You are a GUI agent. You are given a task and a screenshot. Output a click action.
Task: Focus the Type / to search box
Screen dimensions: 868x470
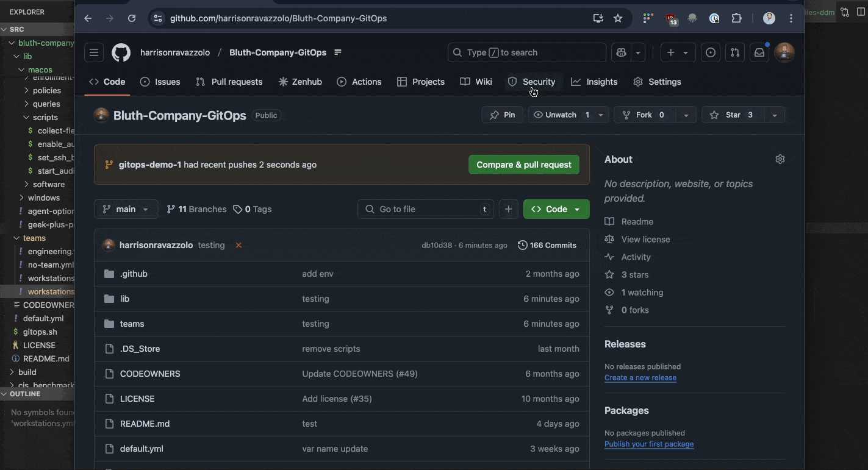pyautogui.click(x=527, y=52)
